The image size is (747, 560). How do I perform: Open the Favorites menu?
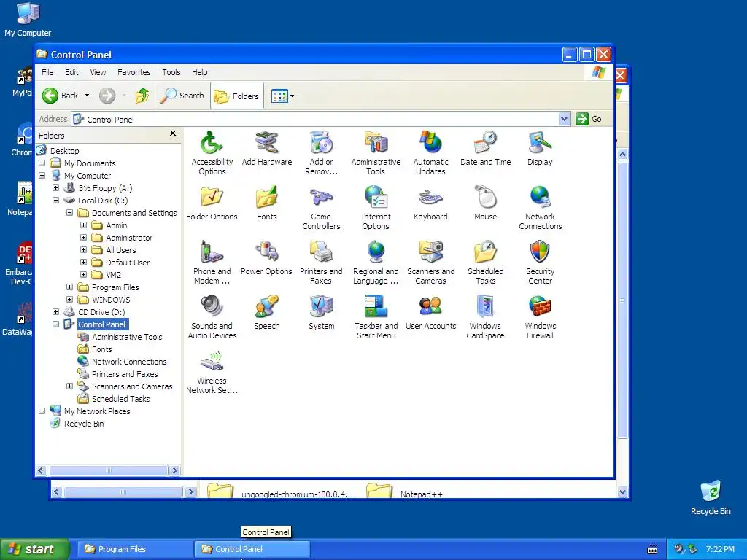pos(134,72)
